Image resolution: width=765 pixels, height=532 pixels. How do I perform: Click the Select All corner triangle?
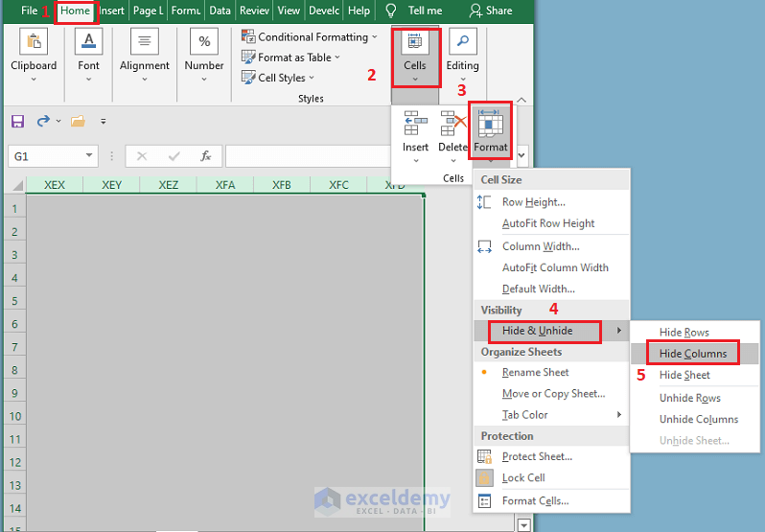pyautogui.click(x=18, y=186)
